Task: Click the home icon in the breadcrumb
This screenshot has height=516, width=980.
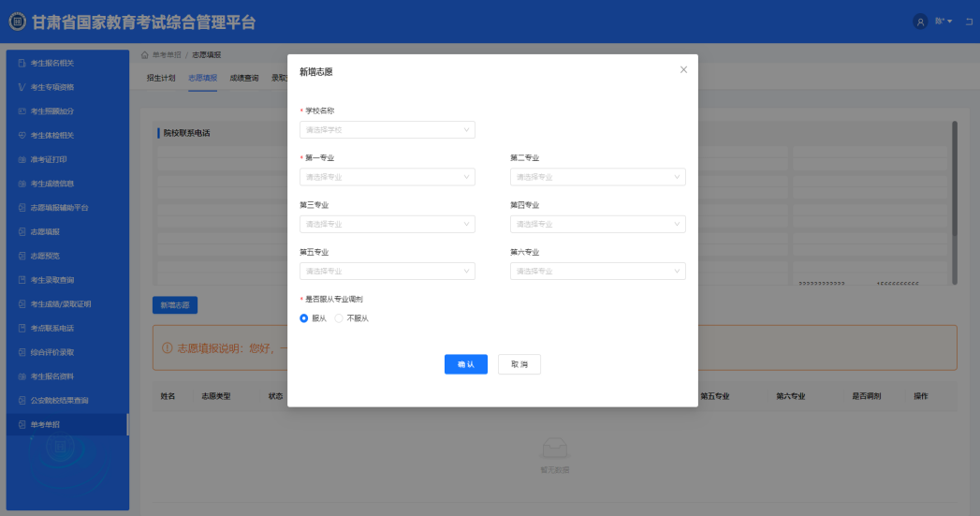Action: 145,55
